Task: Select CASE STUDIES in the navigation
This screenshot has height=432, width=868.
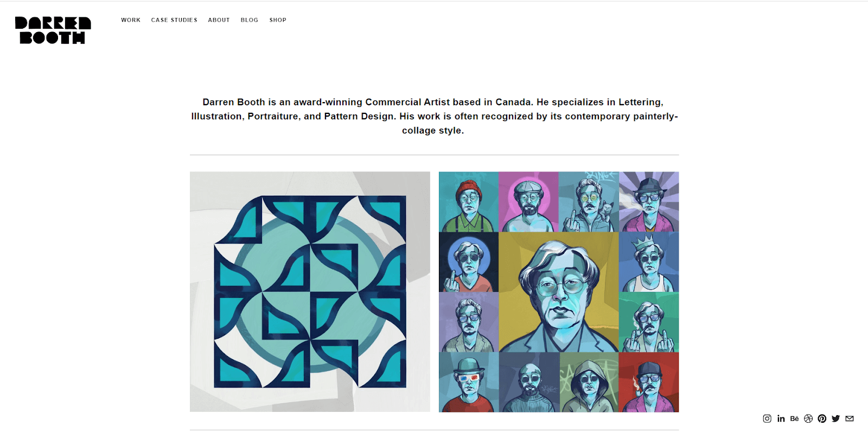Action: tap(174, 20)
